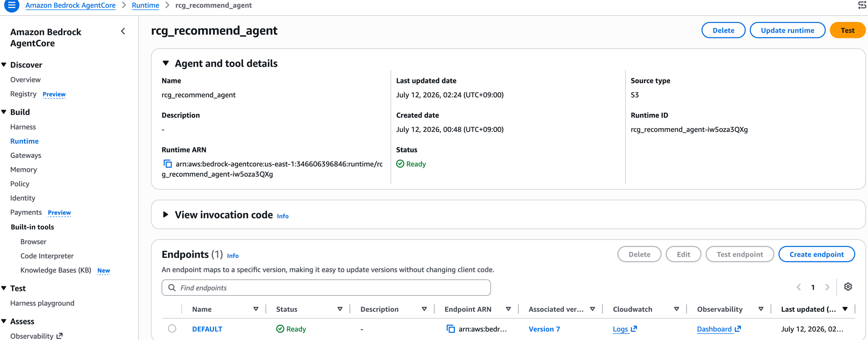Sort endpoints by the Status column
Screen dimensions: 868x340
pos(340,309)
